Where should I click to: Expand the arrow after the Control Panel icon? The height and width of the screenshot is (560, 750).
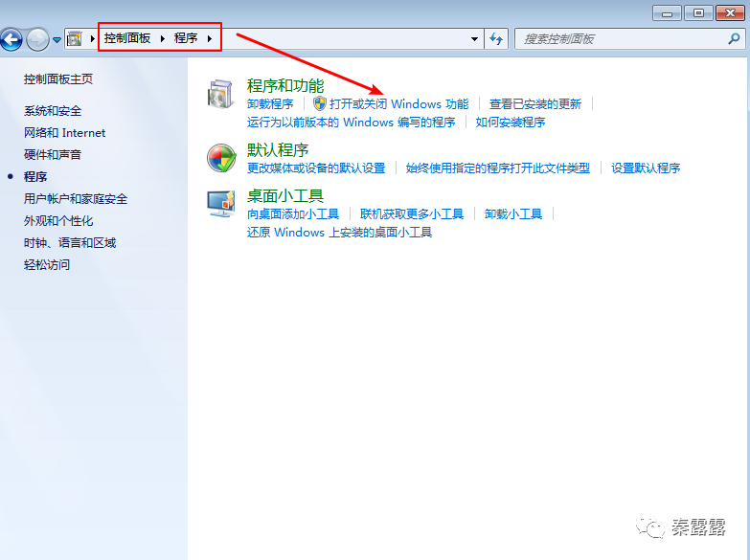(x=92, y=38)
